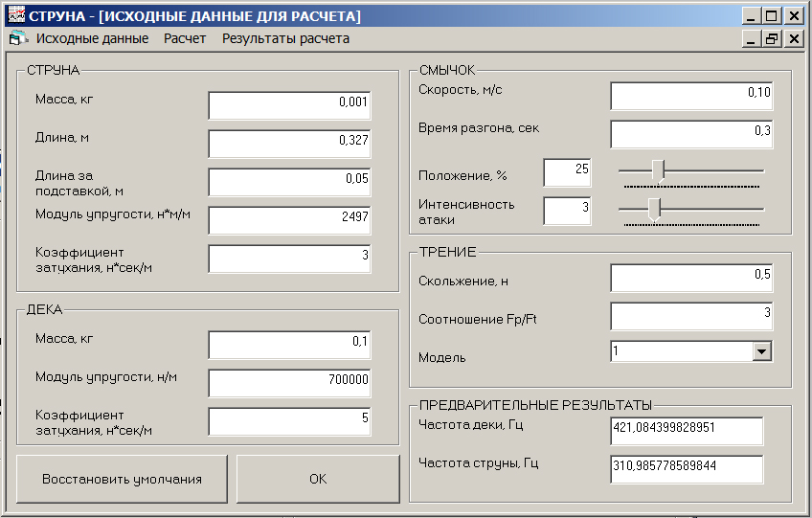Open the Расчет menu
Image resolution: width=812 pixels, height=518 pixels.
[185, 39]
